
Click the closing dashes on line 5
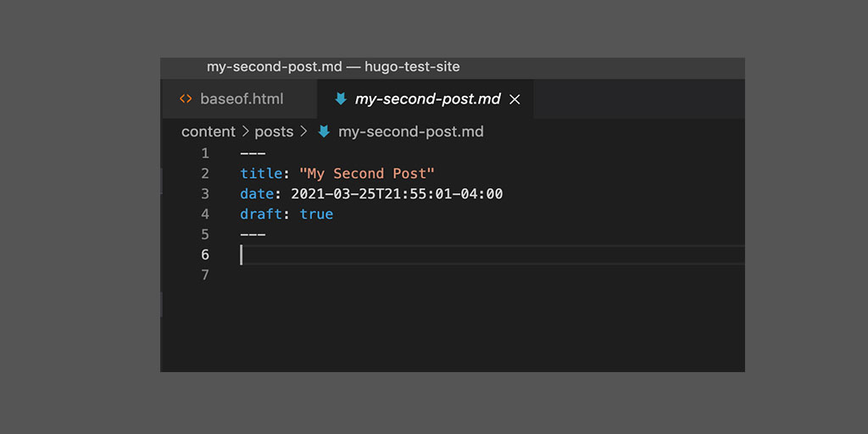coord(253,235)
